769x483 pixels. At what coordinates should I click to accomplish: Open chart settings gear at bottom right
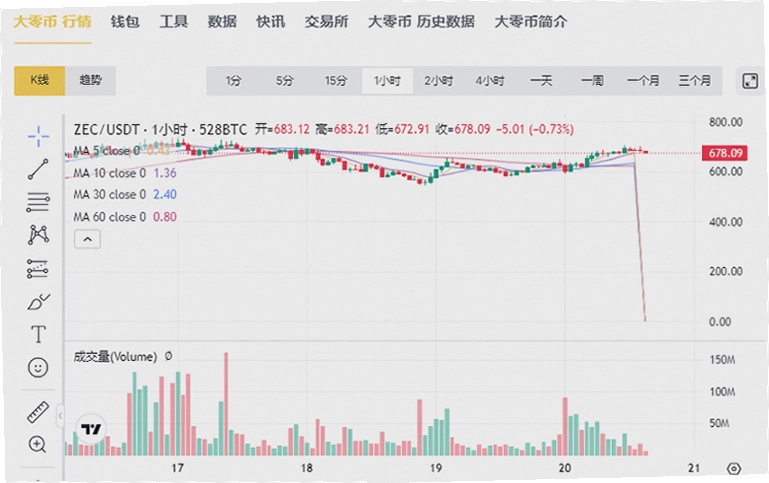[x=734, y=469]
